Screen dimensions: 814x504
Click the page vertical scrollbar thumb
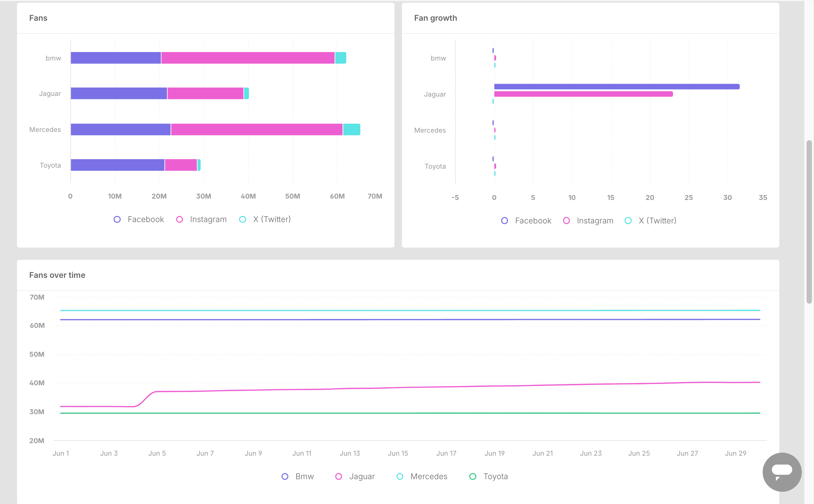tap(809, 222)
